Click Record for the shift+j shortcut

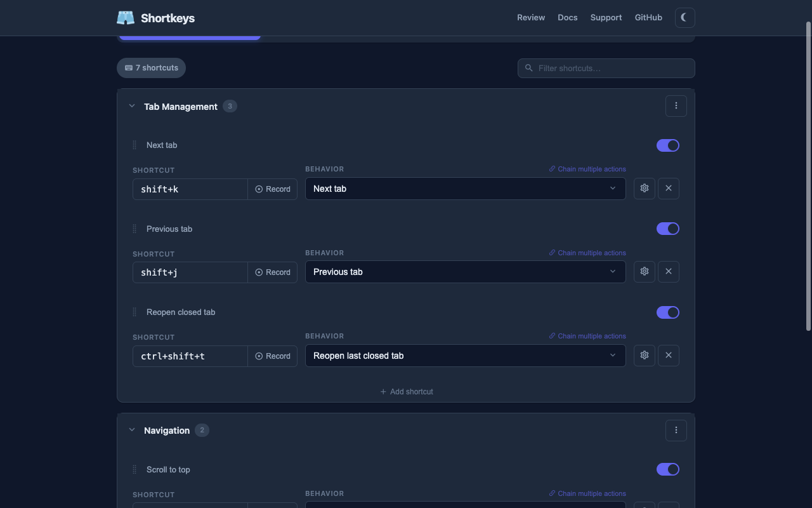[273, 272]
